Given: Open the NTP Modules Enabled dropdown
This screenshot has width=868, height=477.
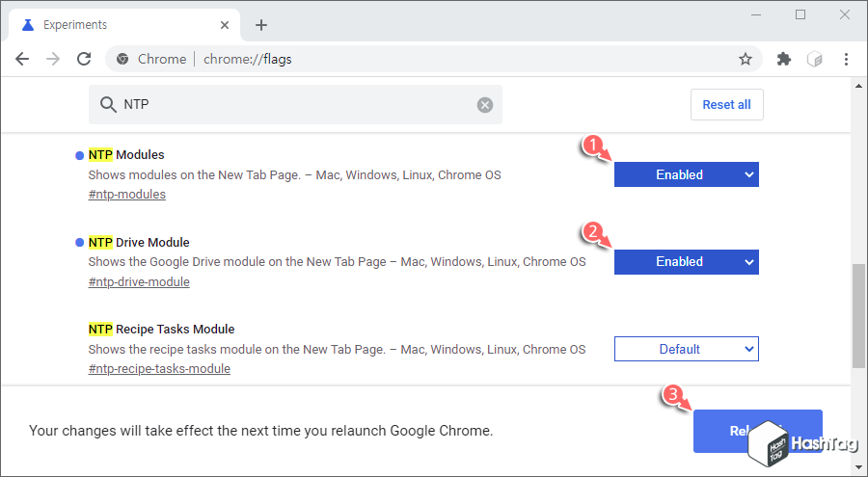Looking at the screenshot, I should [687, 174].
